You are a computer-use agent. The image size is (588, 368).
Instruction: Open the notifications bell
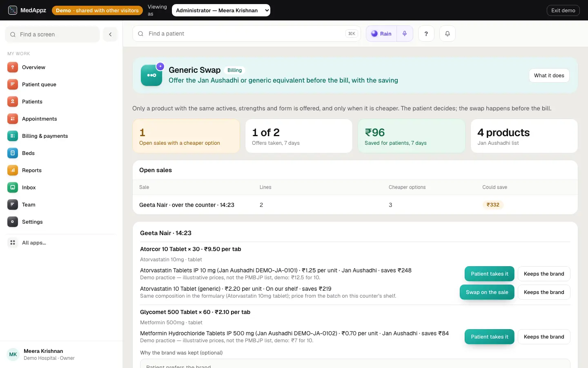(448, 34)
